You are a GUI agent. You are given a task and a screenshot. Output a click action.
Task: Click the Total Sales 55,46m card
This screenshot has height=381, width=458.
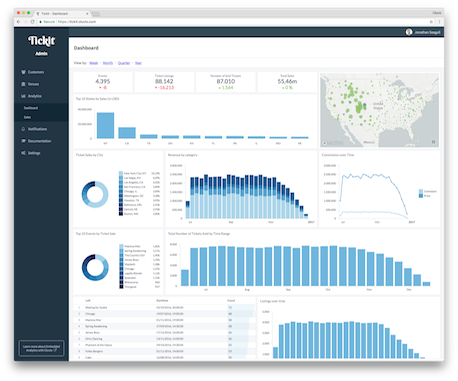point(287,82)
